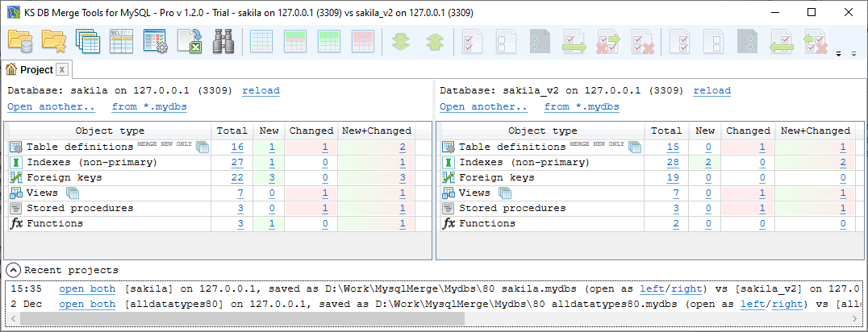Click the right-side check-all document icon

pos(679,41)
